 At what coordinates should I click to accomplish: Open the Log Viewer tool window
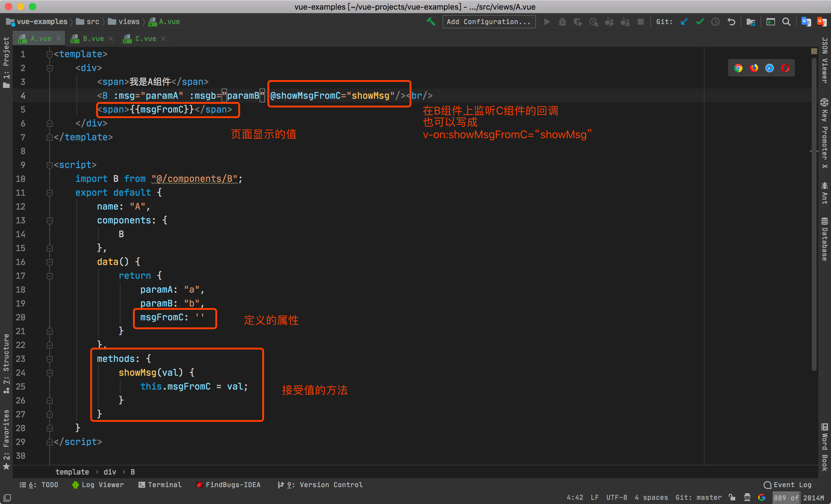(98, 485)
